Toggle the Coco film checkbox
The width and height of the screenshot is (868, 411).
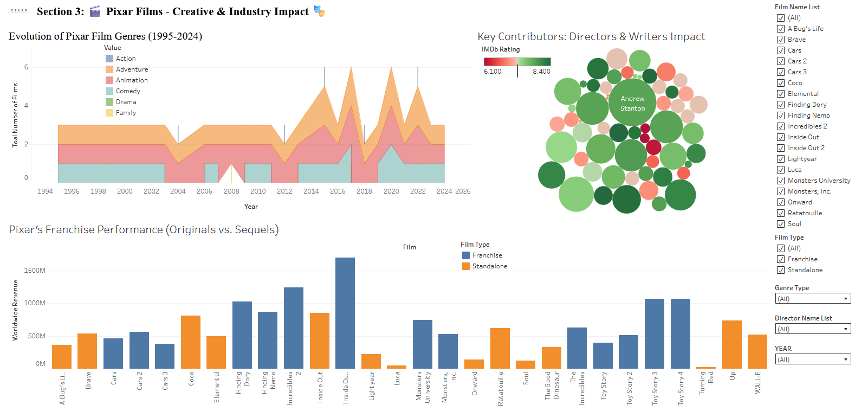tap(781, 83)
